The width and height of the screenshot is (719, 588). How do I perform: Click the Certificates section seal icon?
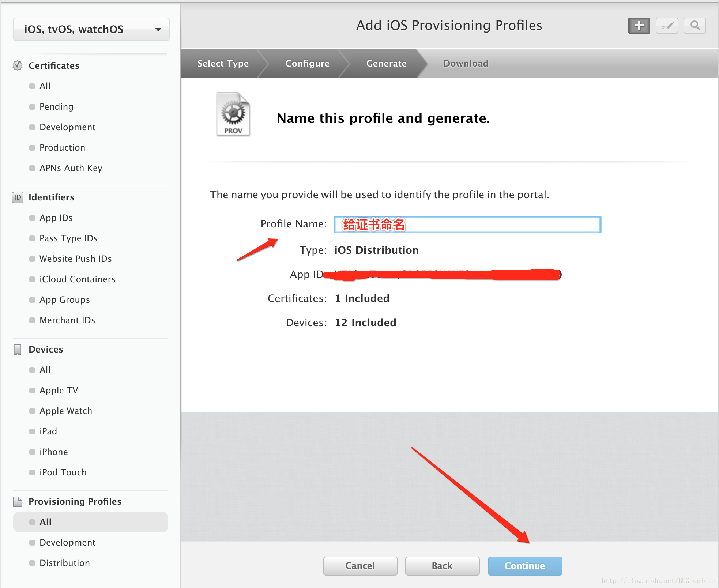(18, 65)
